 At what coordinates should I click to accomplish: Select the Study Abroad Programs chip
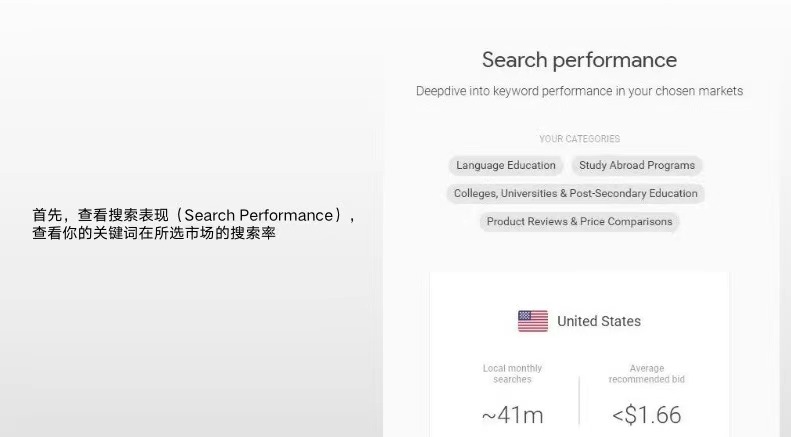[x=636, y=165]
